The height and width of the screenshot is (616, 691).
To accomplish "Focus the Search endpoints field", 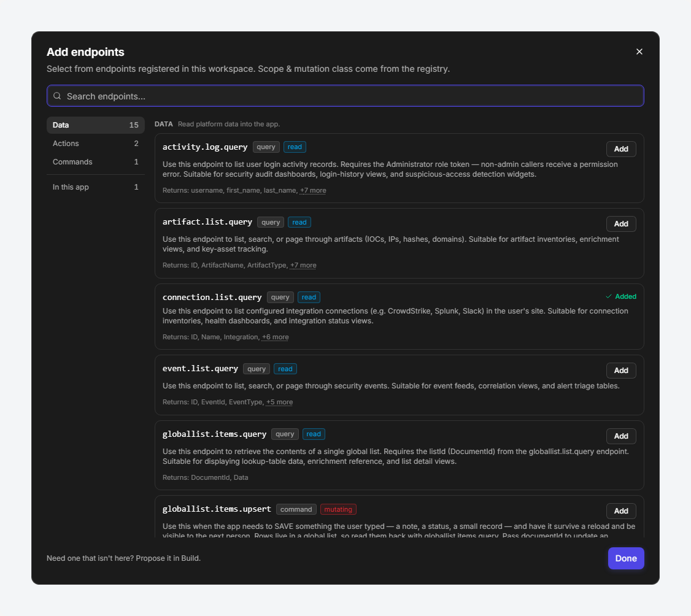I will click(345, 96).
